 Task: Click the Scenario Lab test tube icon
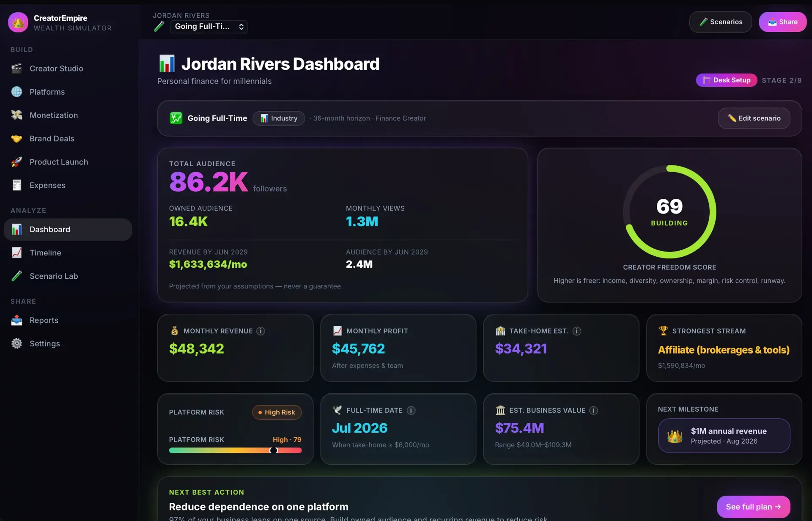(16, 276)
